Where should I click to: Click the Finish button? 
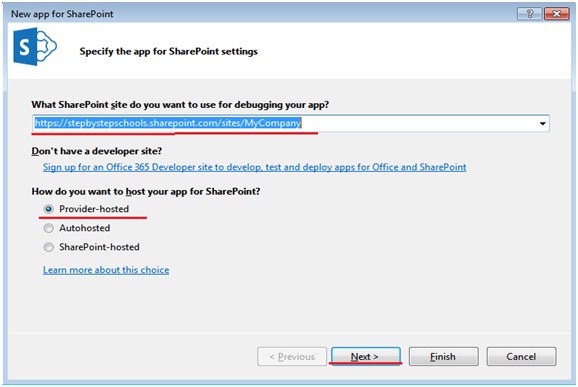click(443, 356)
